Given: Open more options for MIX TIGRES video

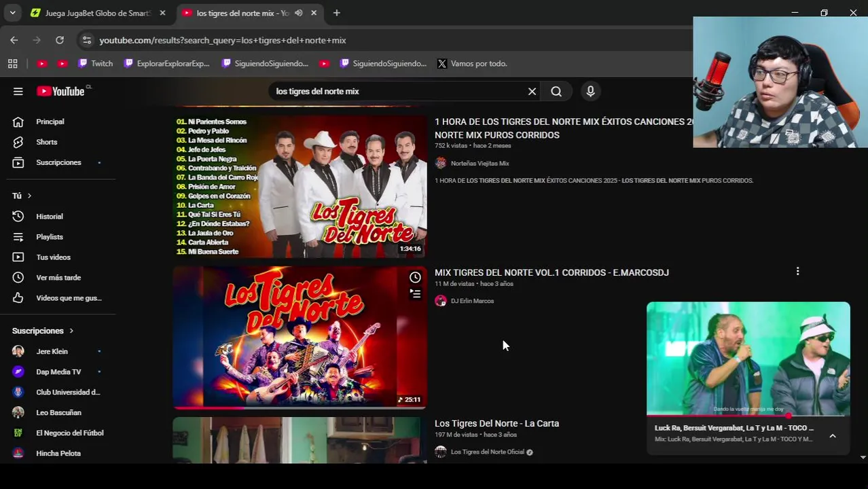Looking at the screenshot, I should tap(797, 272).
